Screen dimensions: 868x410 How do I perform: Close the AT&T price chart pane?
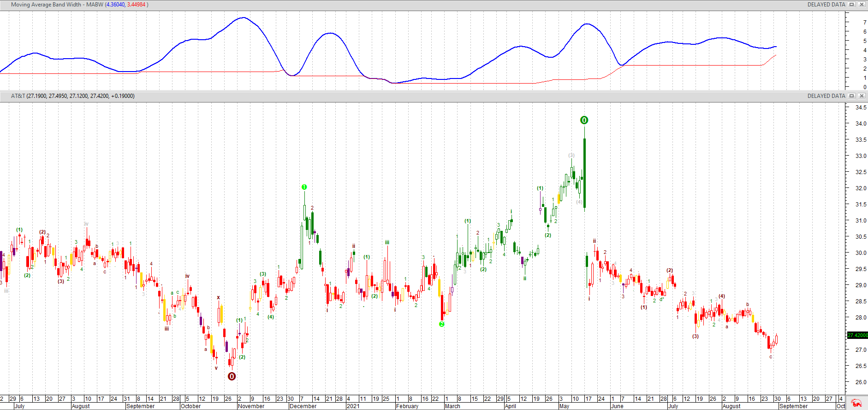coord(862,96)
